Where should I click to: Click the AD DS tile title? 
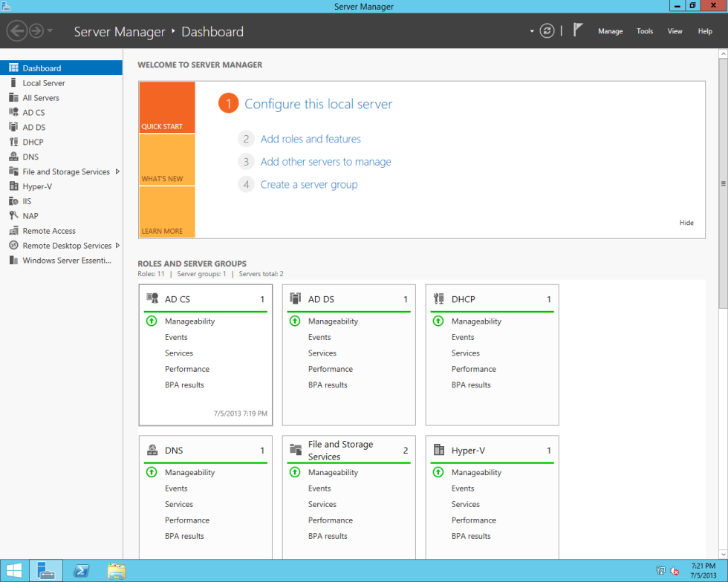pyautogui.click(x=321, y=299)
